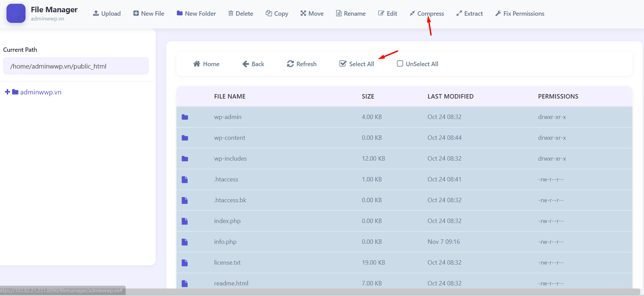Click the Fix Permissions wrench icon
The height and width of the screenshot is (296, 644).
point(498,13)
